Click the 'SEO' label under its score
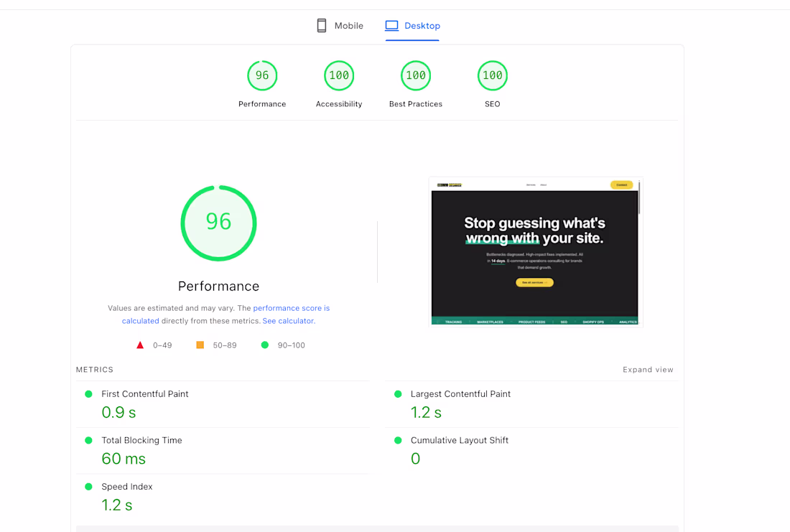The height and width of the screenshot is (532, 790). pos(492,104)
